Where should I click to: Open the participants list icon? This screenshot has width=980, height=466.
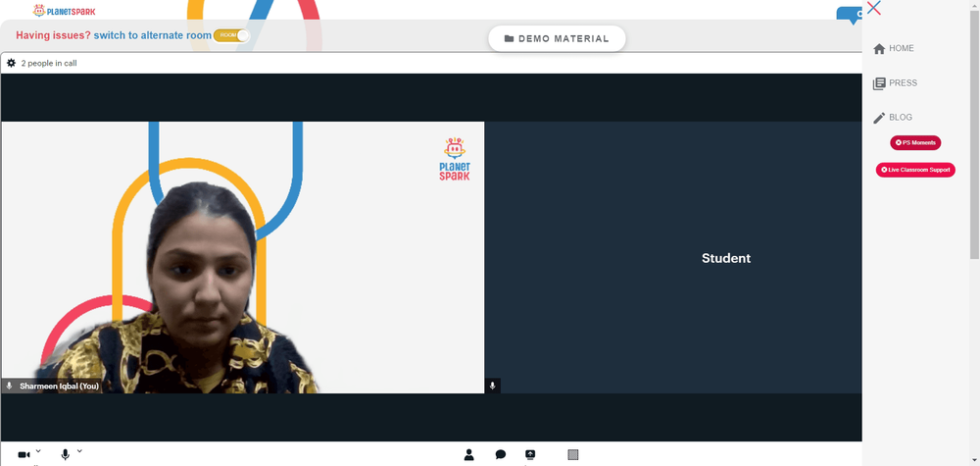click(468, 455)
